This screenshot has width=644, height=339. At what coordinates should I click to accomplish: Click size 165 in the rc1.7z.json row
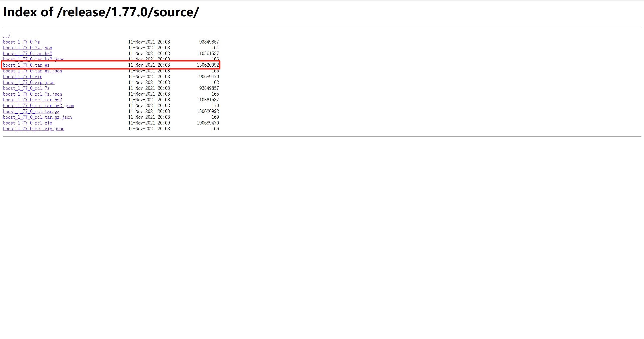215,94
